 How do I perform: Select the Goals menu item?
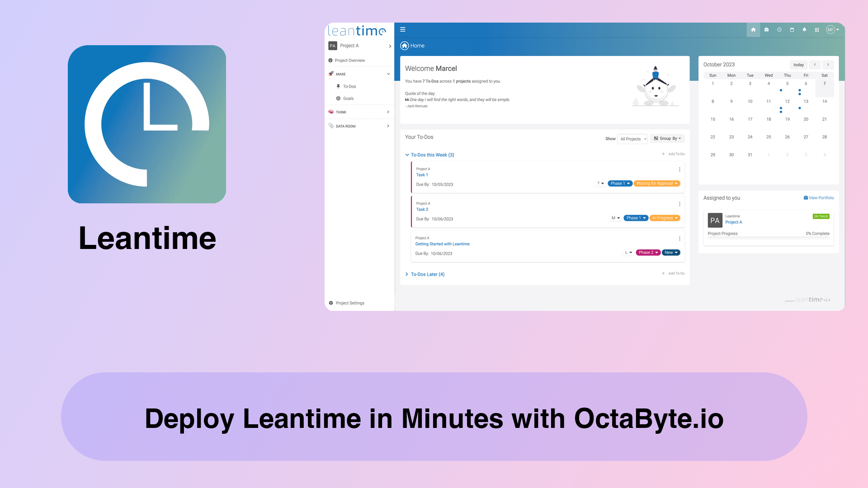click(x=349, y=99)
